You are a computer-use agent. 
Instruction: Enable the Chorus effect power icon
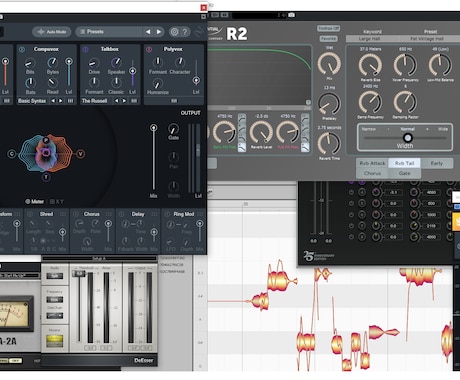click(x=76, y=214)
